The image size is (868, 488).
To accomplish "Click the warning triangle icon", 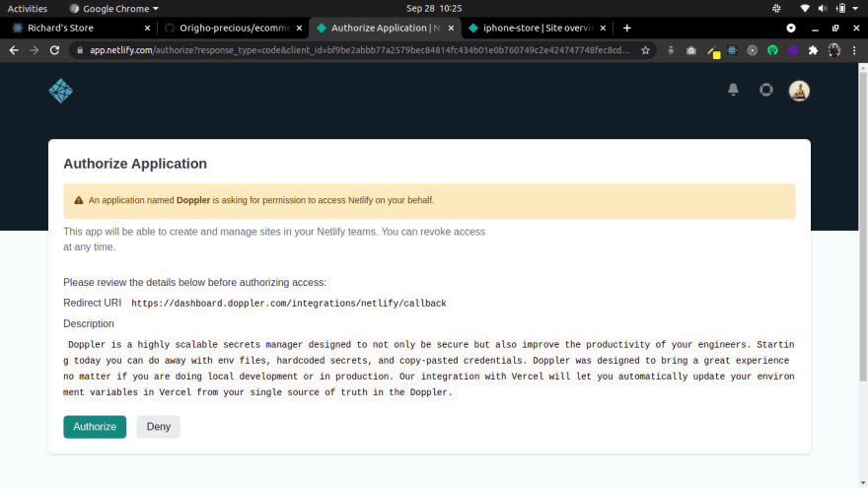I will (x=79, y=200).
